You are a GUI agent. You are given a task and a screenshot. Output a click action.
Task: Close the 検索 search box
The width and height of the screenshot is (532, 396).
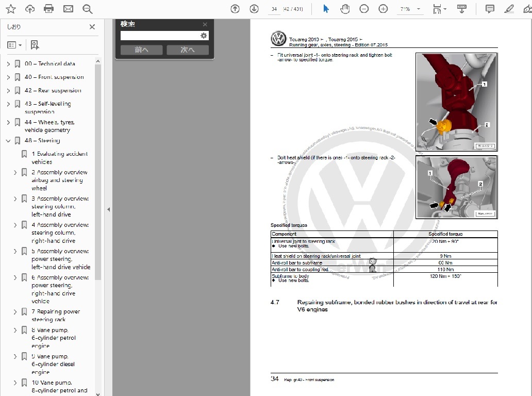click(205, 24)
